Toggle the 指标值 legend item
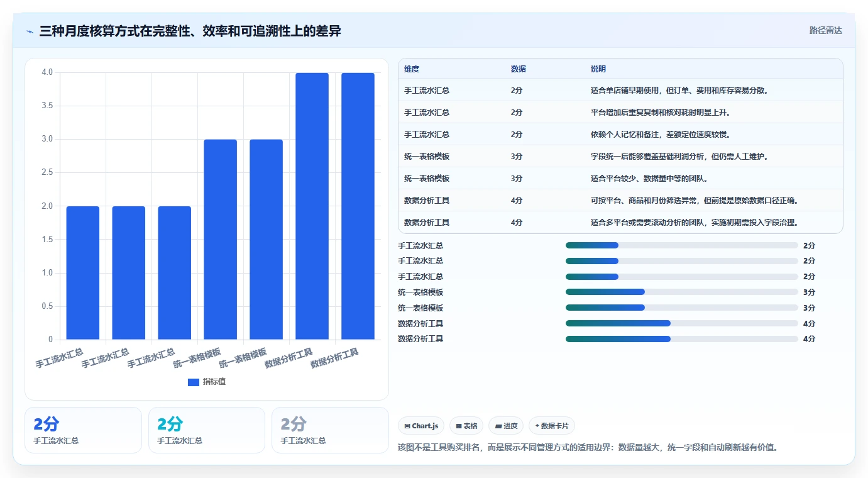Screen dimensions: 868x478 (x=207, y=382)
